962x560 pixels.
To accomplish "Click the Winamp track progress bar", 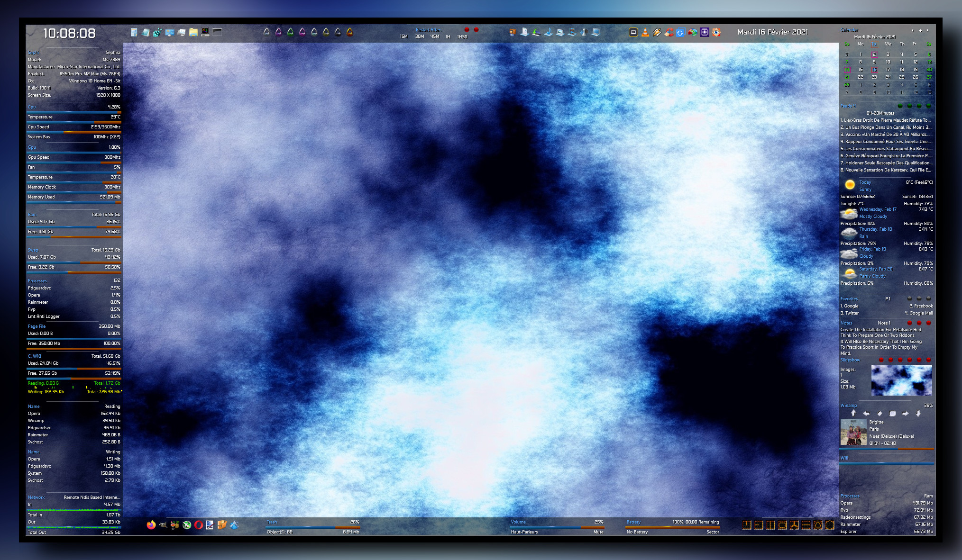I will (x=887, y=448).
